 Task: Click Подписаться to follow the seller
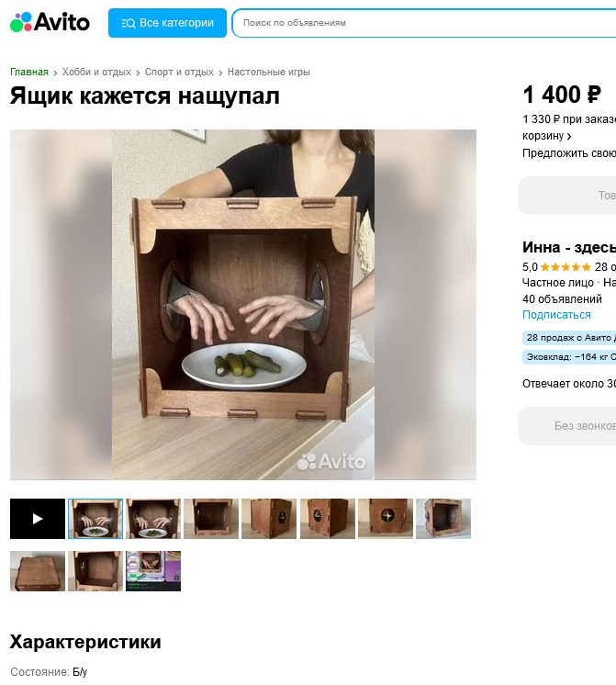pos(556,315)
